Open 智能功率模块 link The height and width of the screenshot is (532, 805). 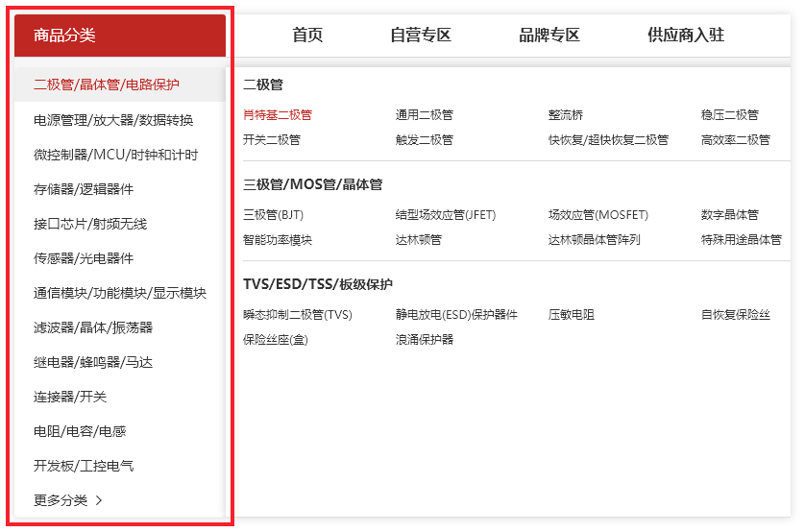click(x=278, y=239)
